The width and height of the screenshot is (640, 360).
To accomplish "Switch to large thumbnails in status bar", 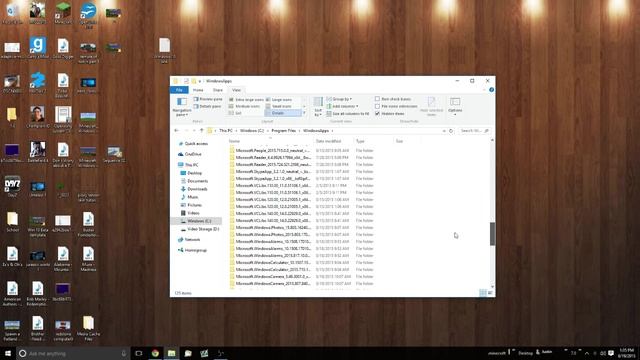I will pyautogui.click(x=490, y=293).
